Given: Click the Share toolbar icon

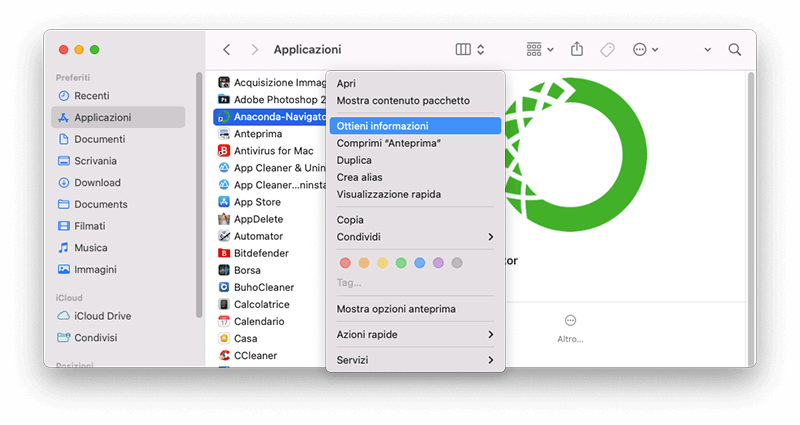Looking at the screenshot, I should 577,49.
